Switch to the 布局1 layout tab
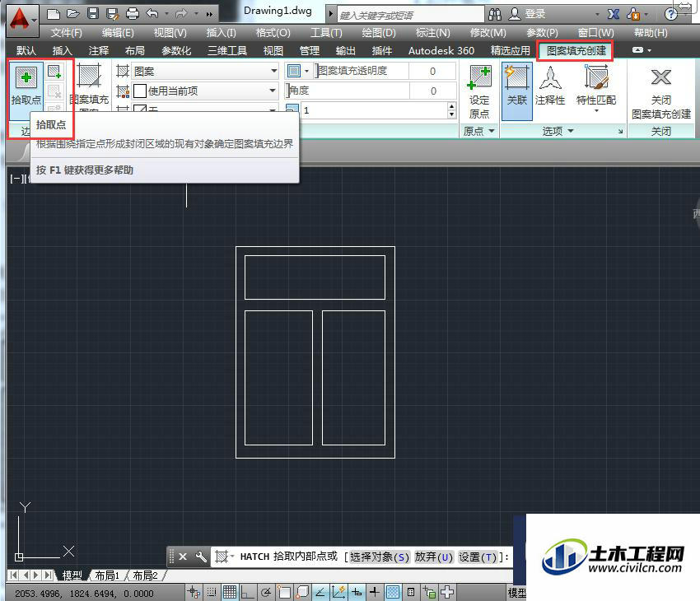Screen dimensions: 700x601 click(107, 575)
